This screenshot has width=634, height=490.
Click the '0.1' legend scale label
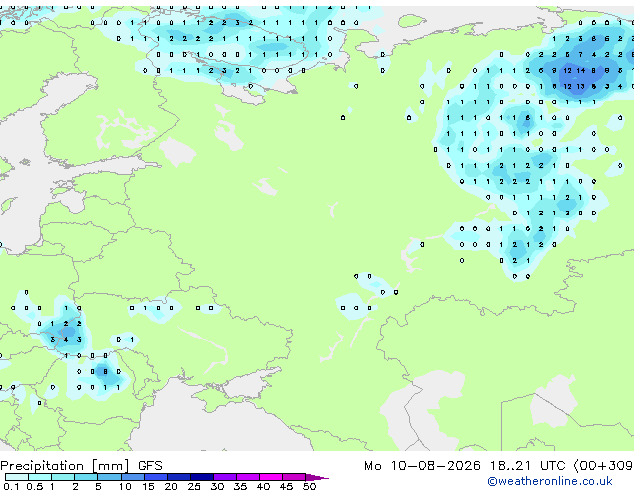(11, 486)
